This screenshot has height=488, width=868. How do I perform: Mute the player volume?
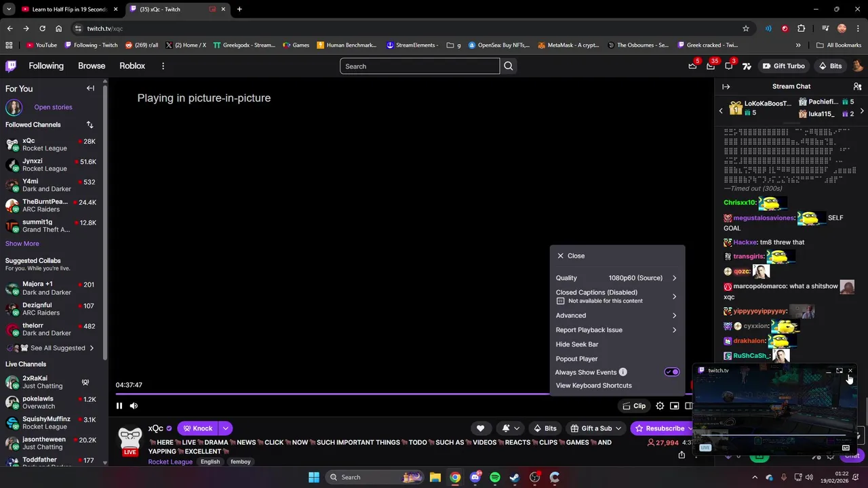click(134, 406)
